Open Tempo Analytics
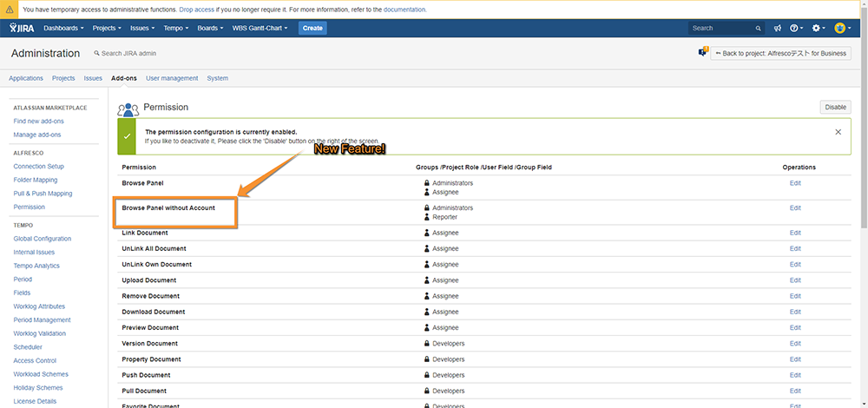The image size is (868, 408). point(36,266)
